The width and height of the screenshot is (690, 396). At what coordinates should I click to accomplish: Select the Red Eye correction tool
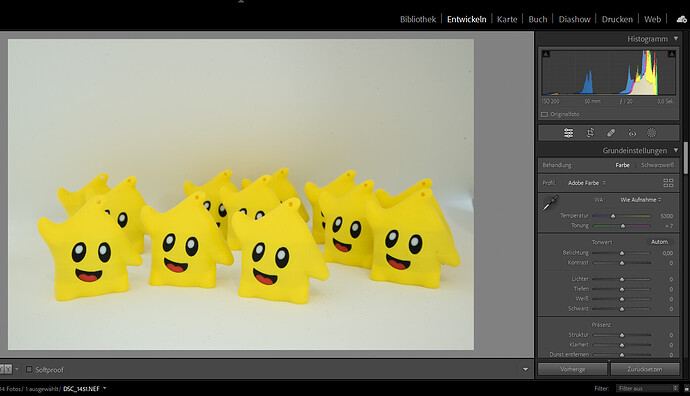click(x=632, y=133)
